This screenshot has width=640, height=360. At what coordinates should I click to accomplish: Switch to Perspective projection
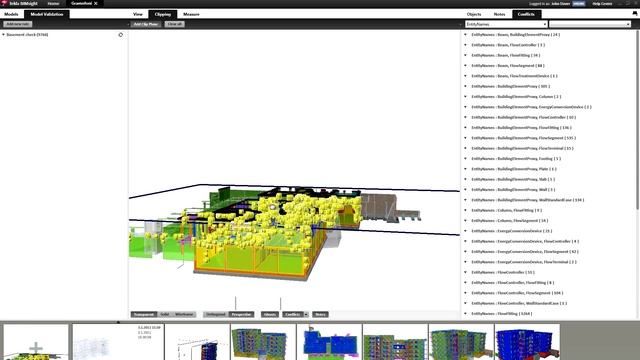(241, 314)
